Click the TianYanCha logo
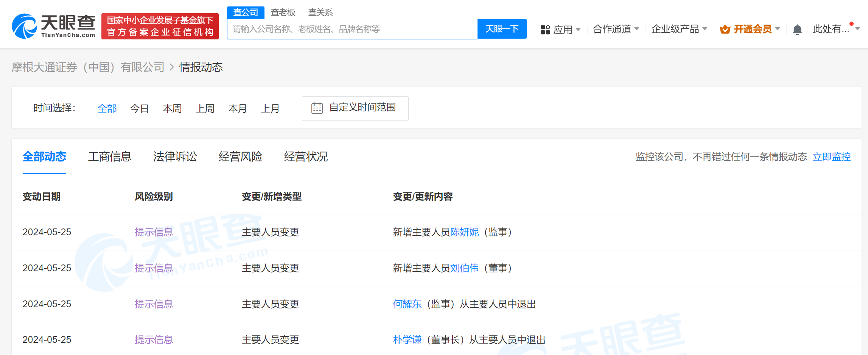 pos(53,26)
